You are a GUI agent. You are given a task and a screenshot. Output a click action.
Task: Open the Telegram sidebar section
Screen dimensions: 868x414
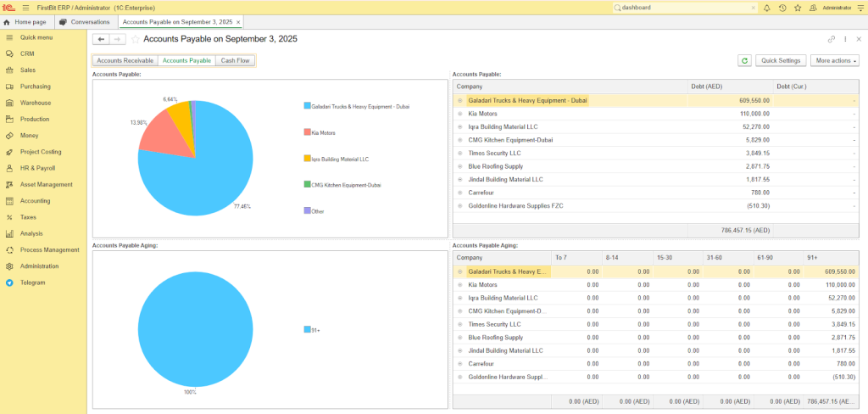33,283
